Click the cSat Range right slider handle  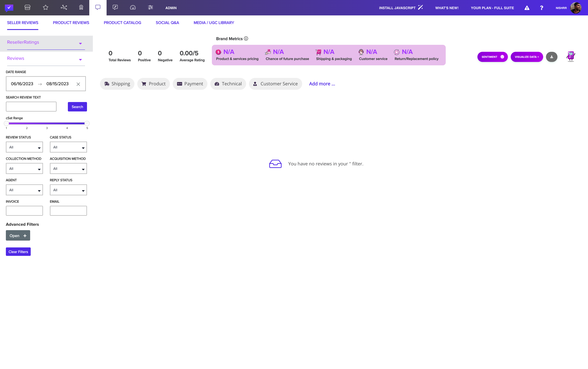click(87, 123)
